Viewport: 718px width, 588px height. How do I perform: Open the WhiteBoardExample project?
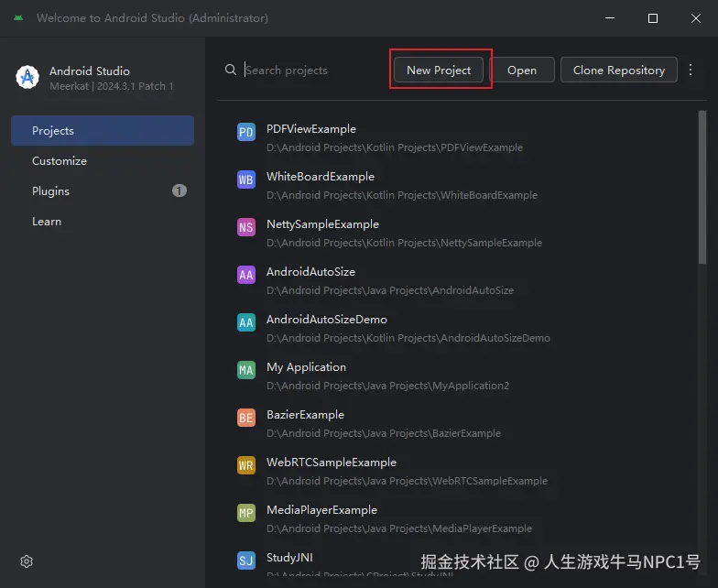click(x=321, y=177)
